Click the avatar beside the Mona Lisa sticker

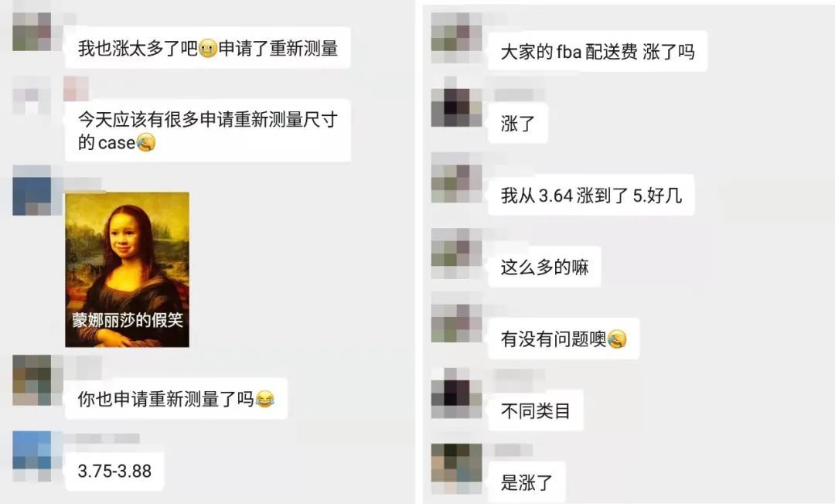point(32,190)
